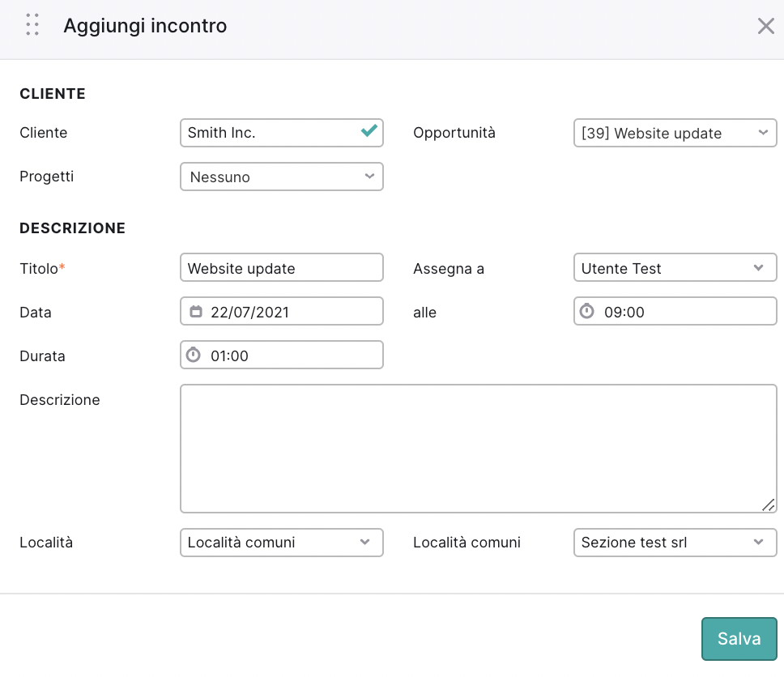Screen dimensions: 784x677
Task: Click the Data field showing 22/07/2021
Action: tap(282, 311)
